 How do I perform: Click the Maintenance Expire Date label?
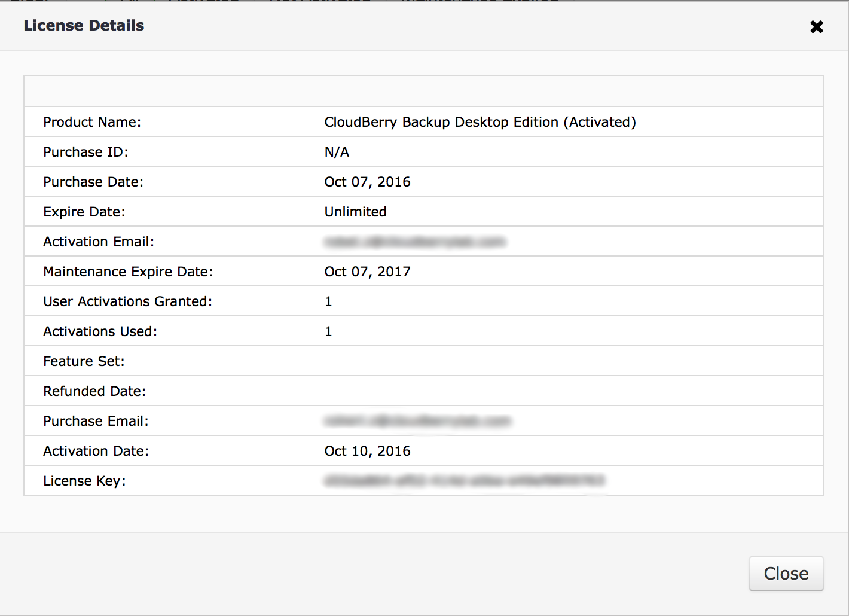click(x=128, y=272)
